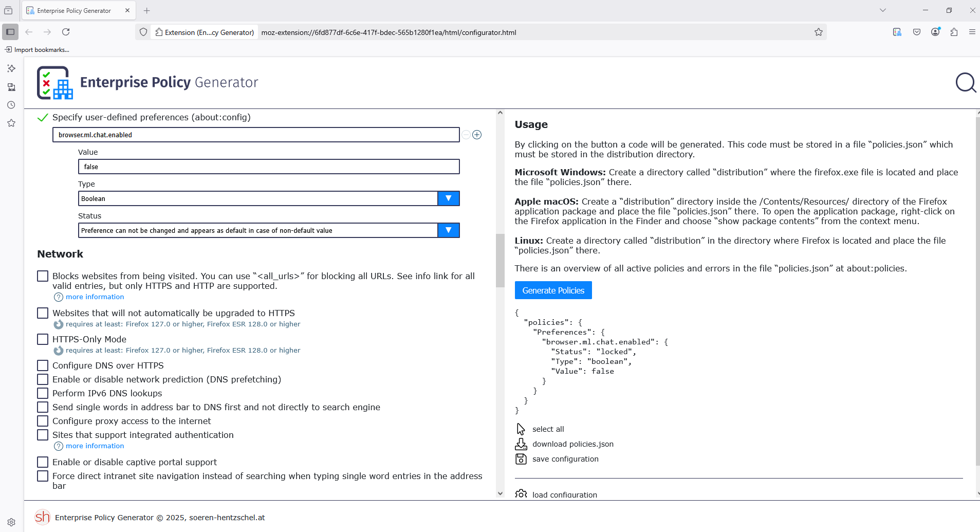
Task: Click the Extension identity label in address bar
Action: coord(205,32)
